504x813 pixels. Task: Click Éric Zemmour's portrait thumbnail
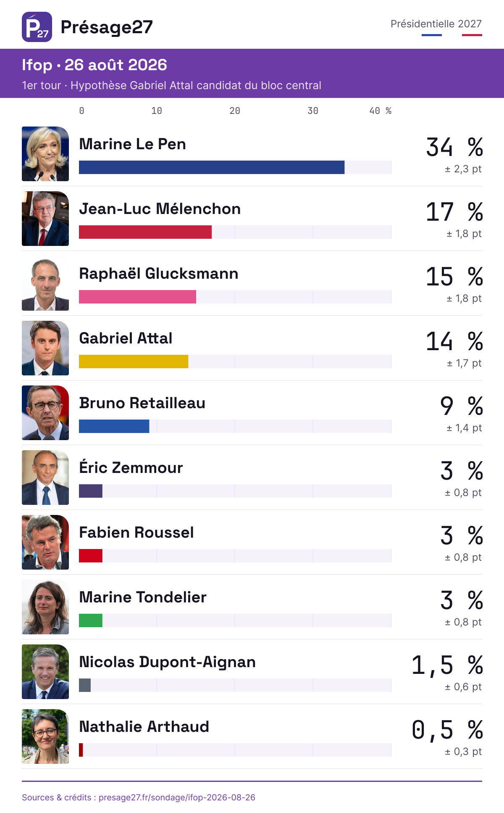(x=45, y=478)
